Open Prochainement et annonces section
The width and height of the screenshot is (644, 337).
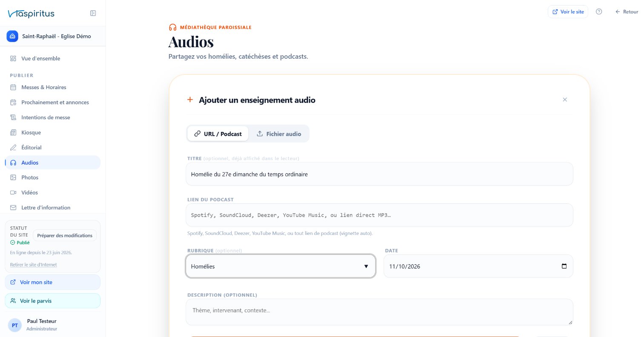(53, 102)
